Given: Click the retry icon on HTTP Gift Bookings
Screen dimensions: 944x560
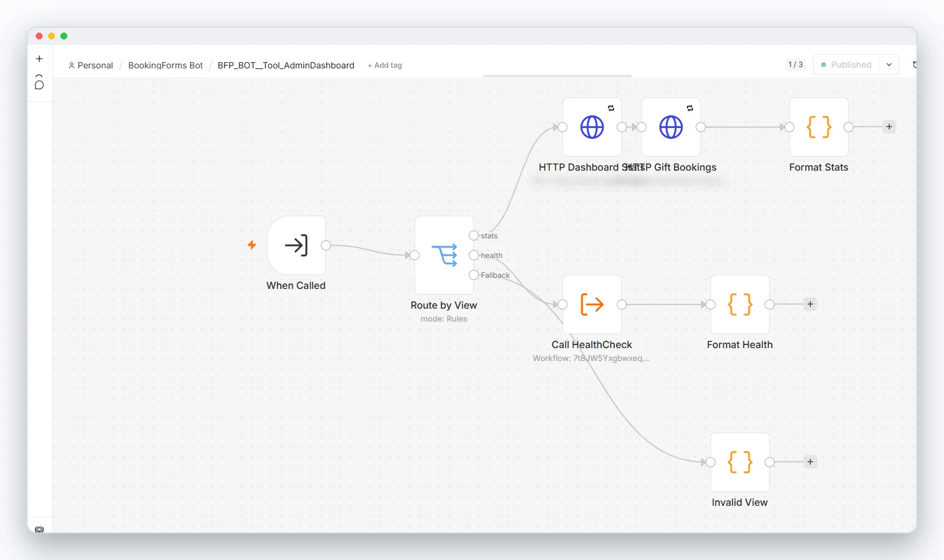Looking at the screenshot, I should (690, 108).
